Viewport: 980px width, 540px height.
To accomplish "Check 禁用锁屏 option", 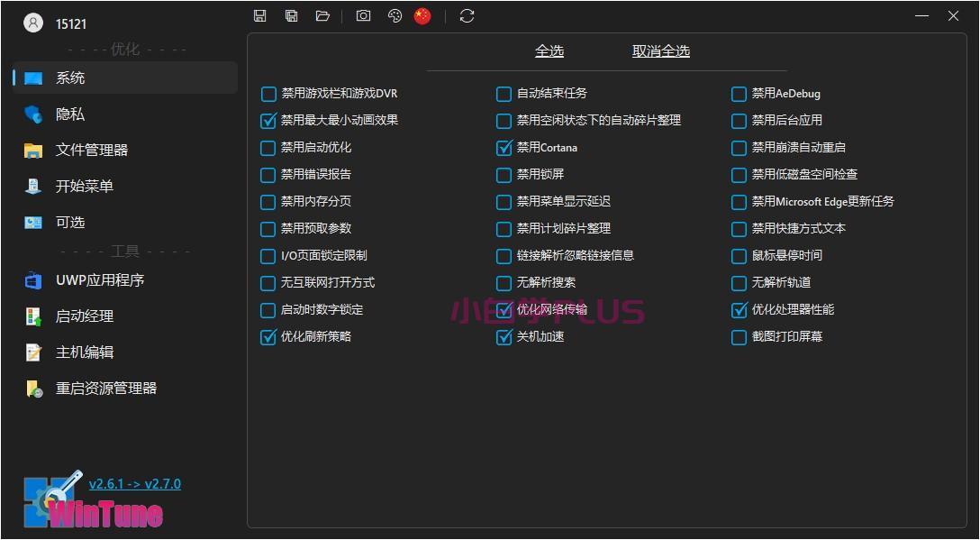I will pos(504,175).
